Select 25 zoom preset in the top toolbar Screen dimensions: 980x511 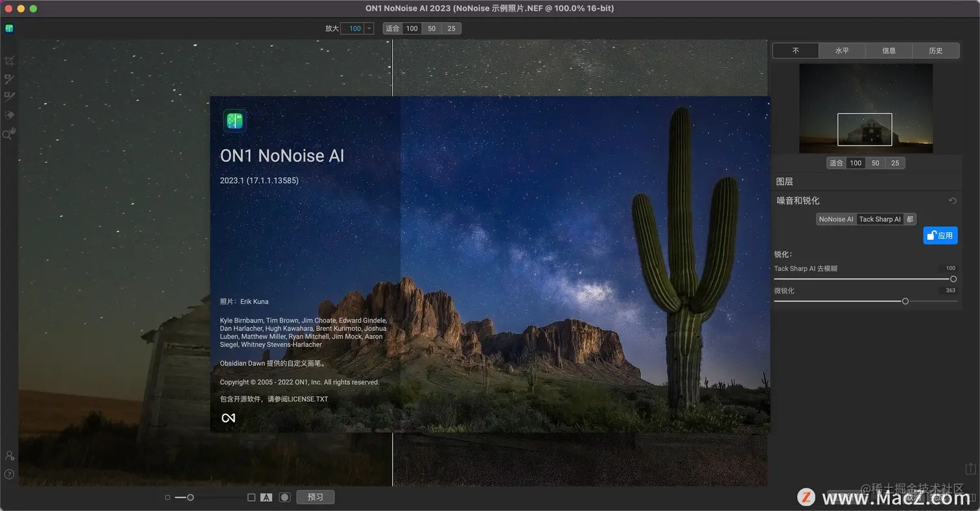click(451, 29)
